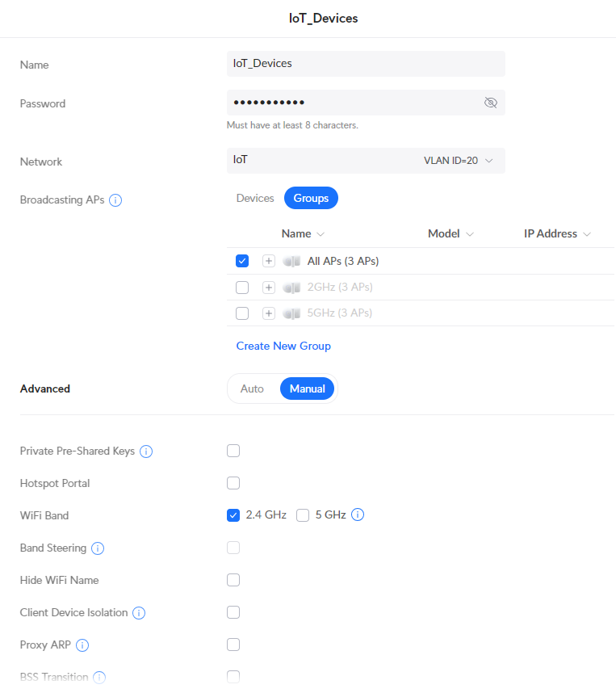This screenshot has height=693, width=616.
Task: Open Client Device Isolation info icon
Action: click(139, 613)
